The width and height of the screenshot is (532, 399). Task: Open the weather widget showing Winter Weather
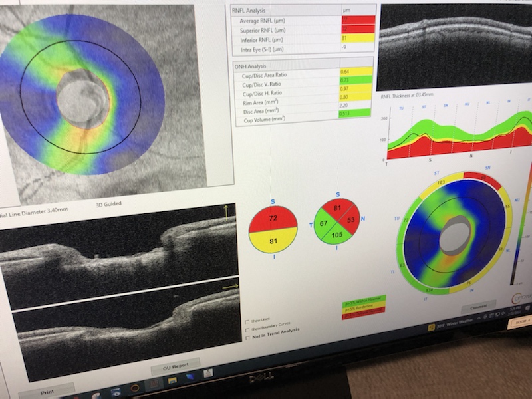[451, 325]
